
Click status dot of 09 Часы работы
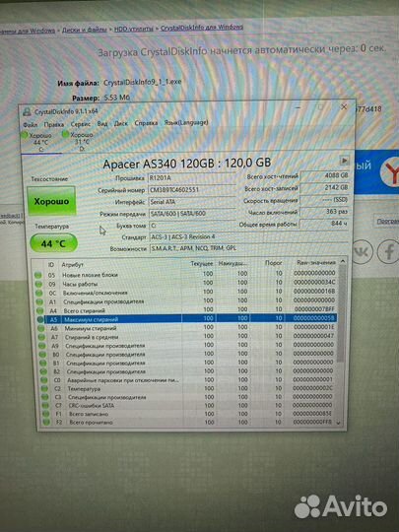point(38,284)
